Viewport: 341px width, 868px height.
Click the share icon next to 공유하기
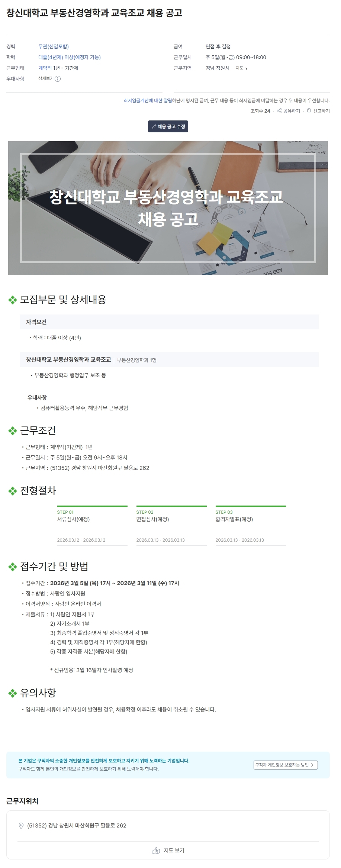point(279,111)
